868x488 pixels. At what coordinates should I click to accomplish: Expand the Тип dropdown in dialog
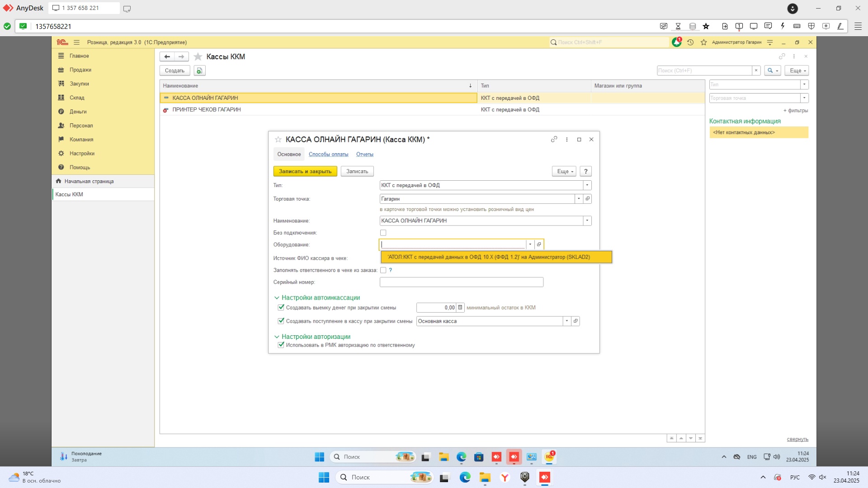tap(587, 185)
